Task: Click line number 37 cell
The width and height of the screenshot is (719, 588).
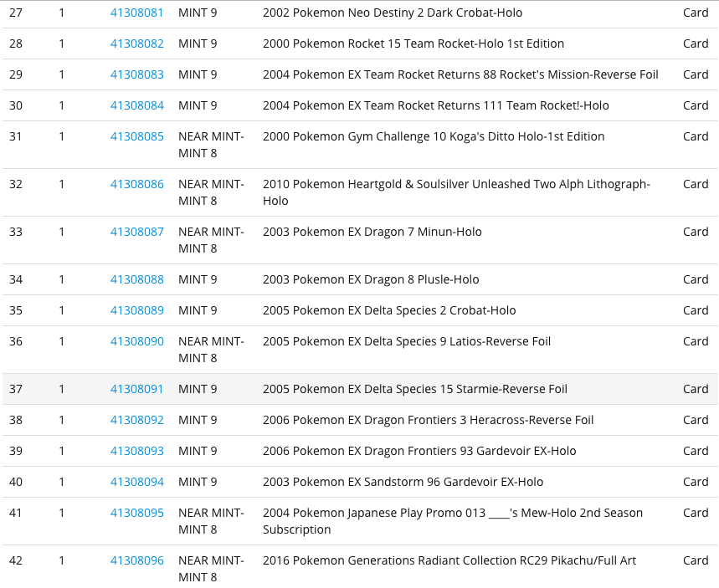Action: pos(16,389)
